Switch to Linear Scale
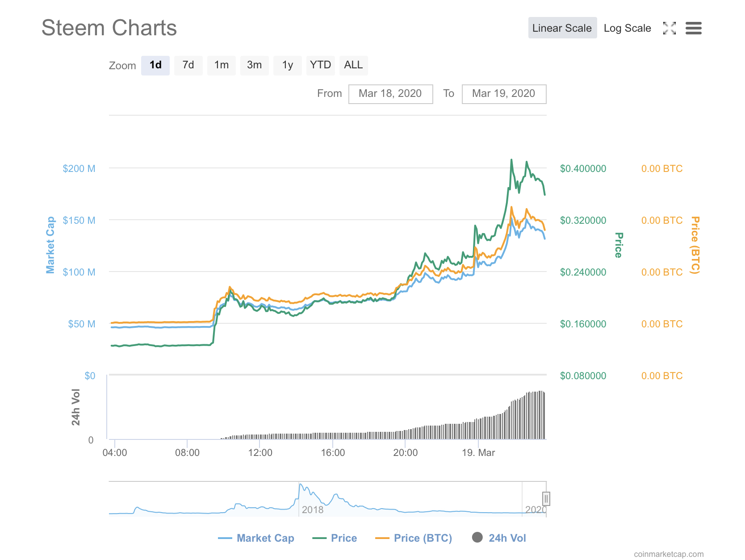The height and width of the screenshot is (560, 745). 562,28
